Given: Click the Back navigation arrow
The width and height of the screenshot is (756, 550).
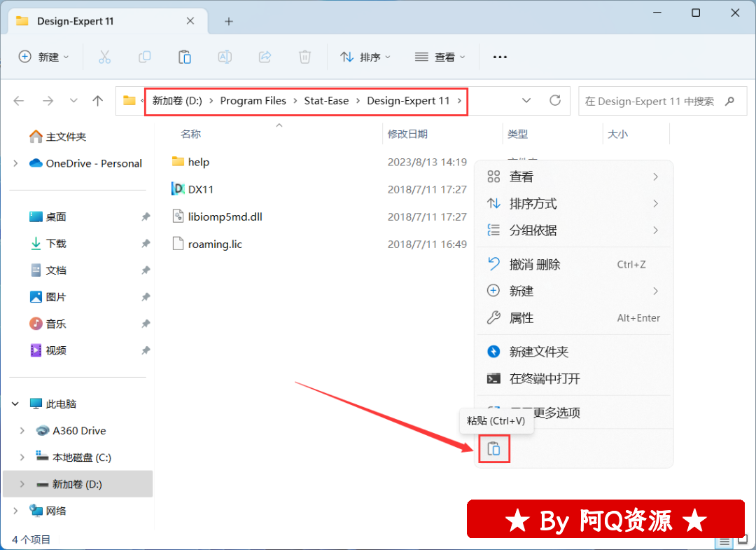Looking at the screenshot, I should (x=19, y=101).
